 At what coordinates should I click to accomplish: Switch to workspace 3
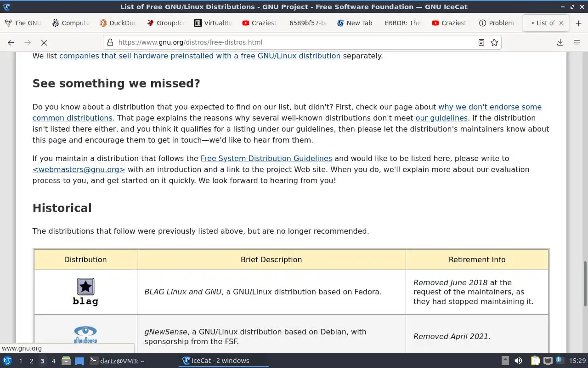click(x=42, y=361)
